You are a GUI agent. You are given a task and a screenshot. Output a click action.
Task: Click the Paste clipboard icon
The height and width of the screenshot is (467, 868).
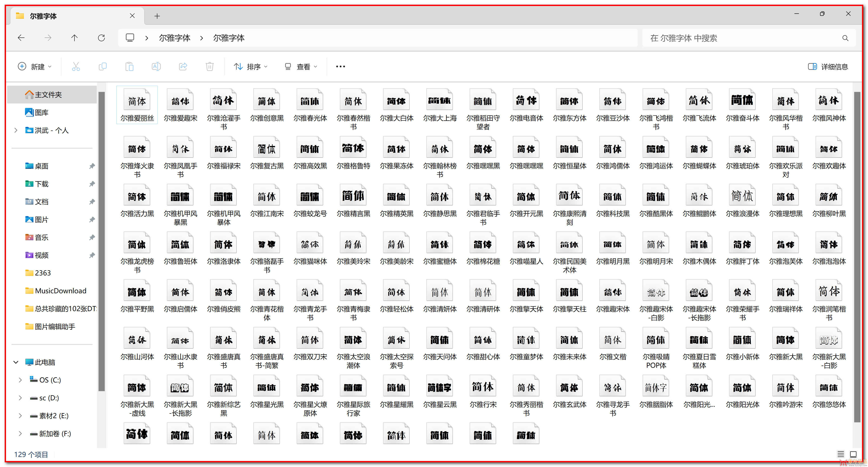click(129, 66)
